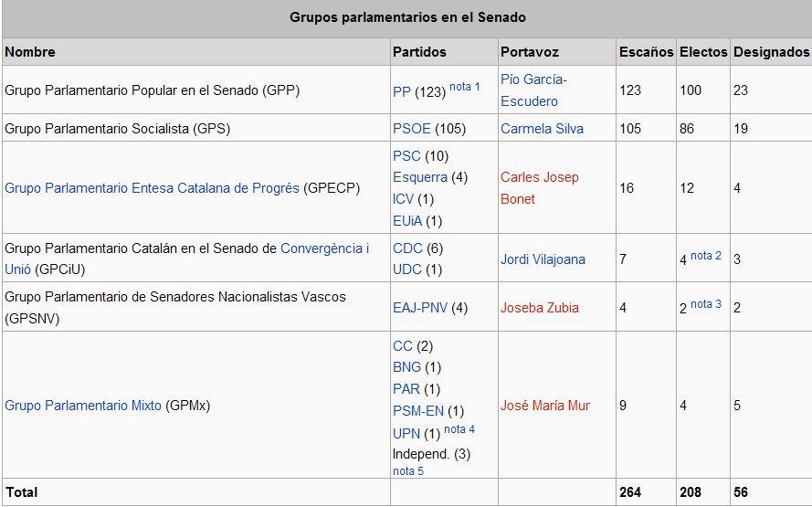This screenshot has height=507, width=812.
Task: Click the Esquerra party link
Action: 420,177
